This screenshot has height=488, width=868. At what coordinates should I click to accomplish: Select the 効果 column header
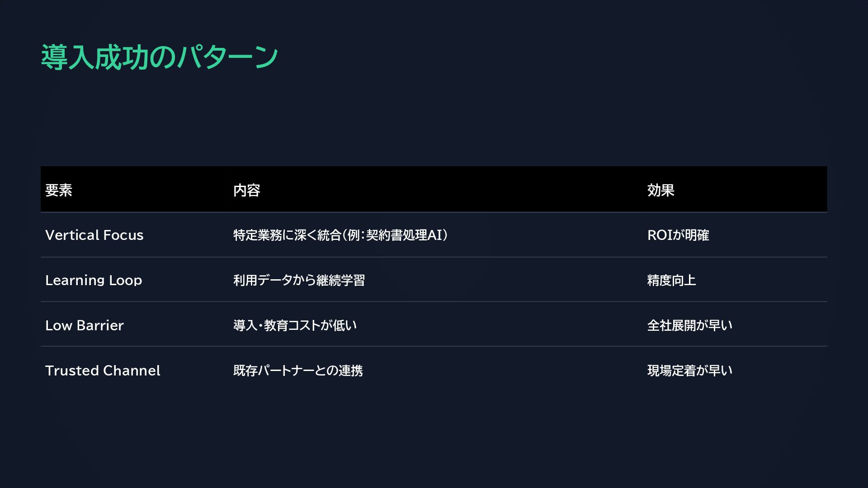pyautogui.click(x=660, y=190)
